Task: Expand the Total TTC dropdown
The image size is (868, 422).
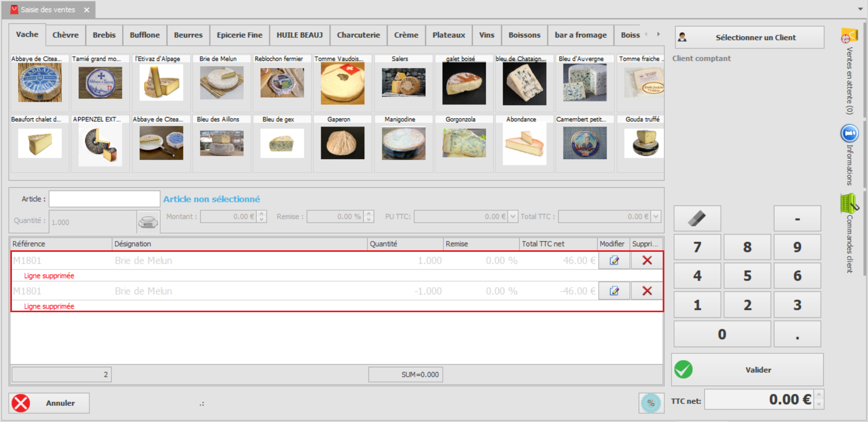Action: (x=656, y=216)
